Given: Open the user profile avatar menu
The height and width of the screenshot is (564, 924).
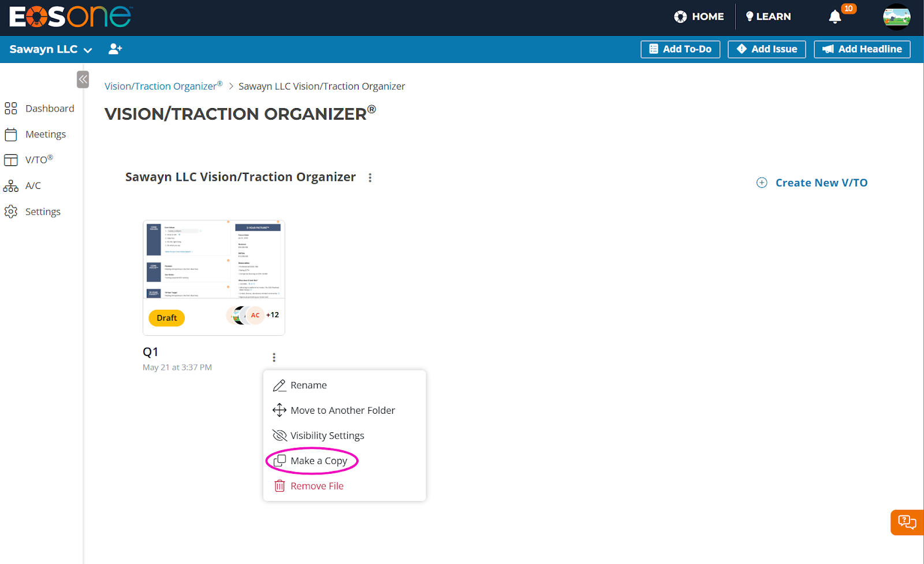Looking at the screenshot, I should (896, 17).
